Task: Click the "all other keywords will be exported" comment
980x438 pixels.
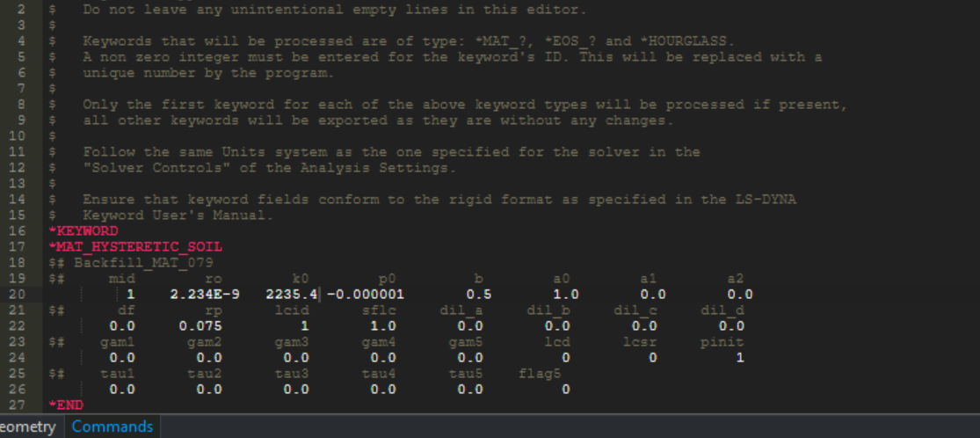Action: point(379,120)
